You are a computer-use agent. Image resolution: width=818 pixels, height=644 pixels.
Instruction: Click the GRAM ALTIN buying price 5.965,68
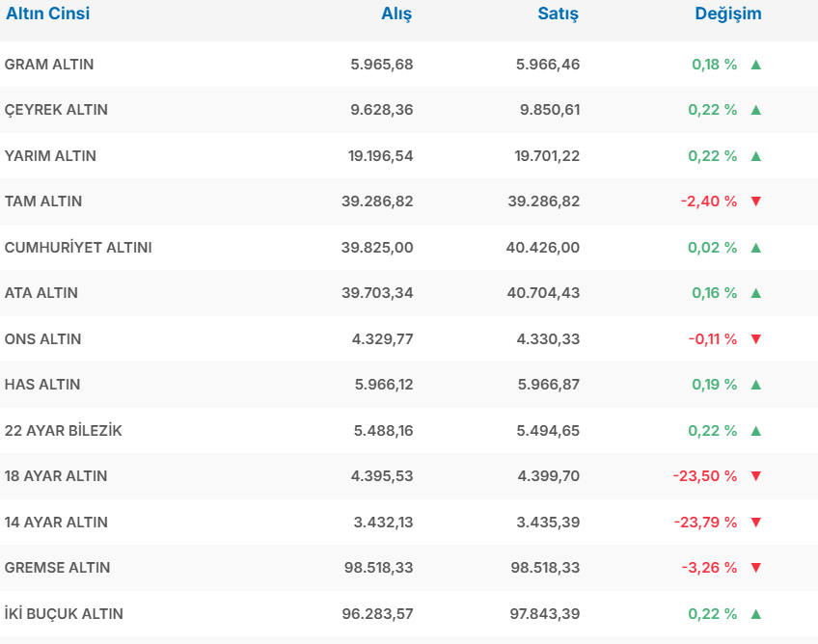click(382, 65)
